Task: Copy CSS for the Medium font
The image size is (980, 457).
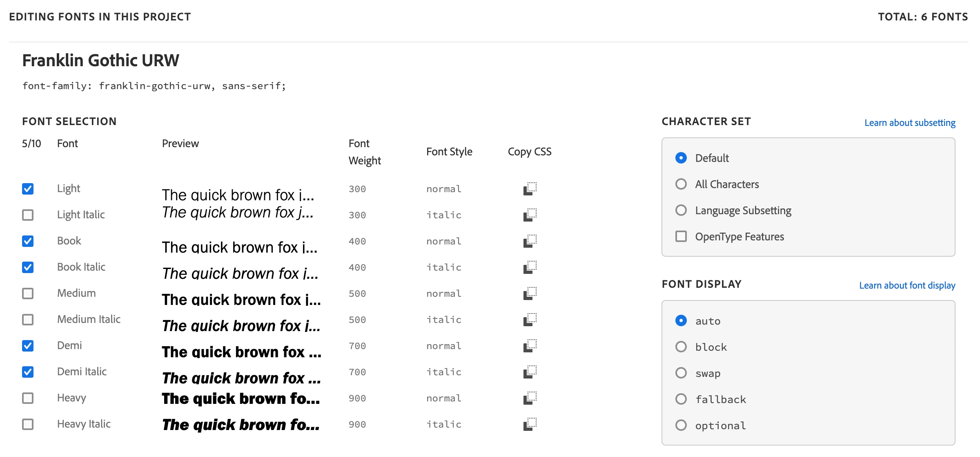Action: [x=530, y=293]
